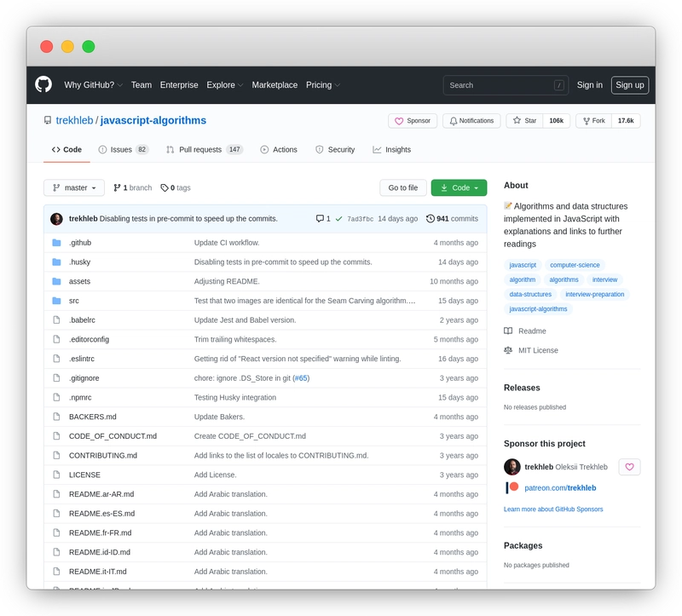Open the 1 branch link
The image size is (682, 616).
[133, 187]
